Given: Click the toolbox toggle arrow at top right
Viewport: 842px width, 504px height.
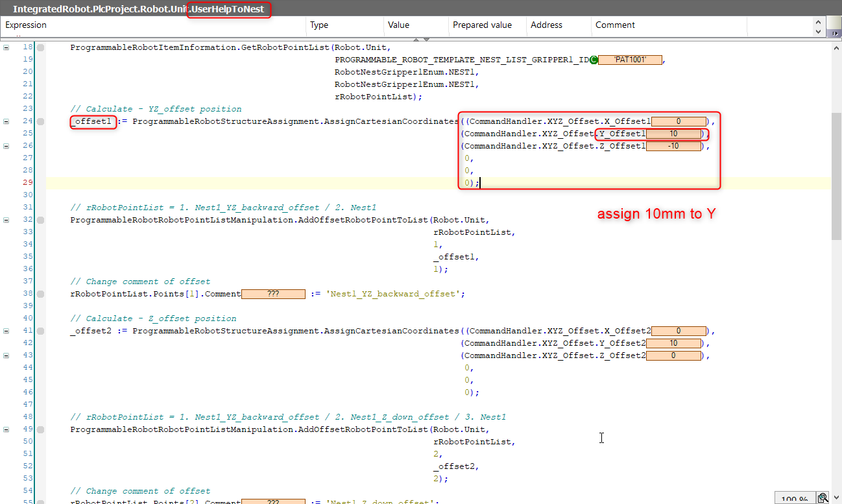Looking at the screenshot, I should [834, 33].
